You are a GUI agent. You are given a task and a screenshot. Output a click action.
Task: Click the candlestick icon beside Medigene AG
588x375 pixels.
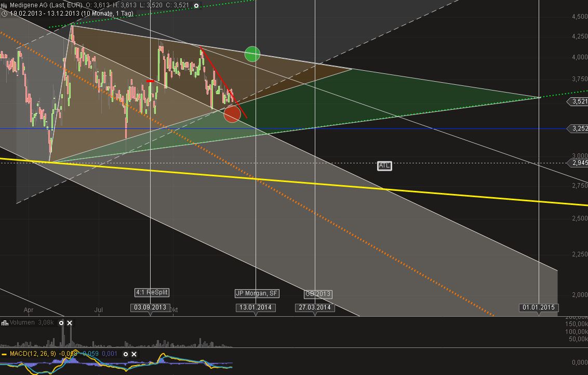[x=4, y=6]
